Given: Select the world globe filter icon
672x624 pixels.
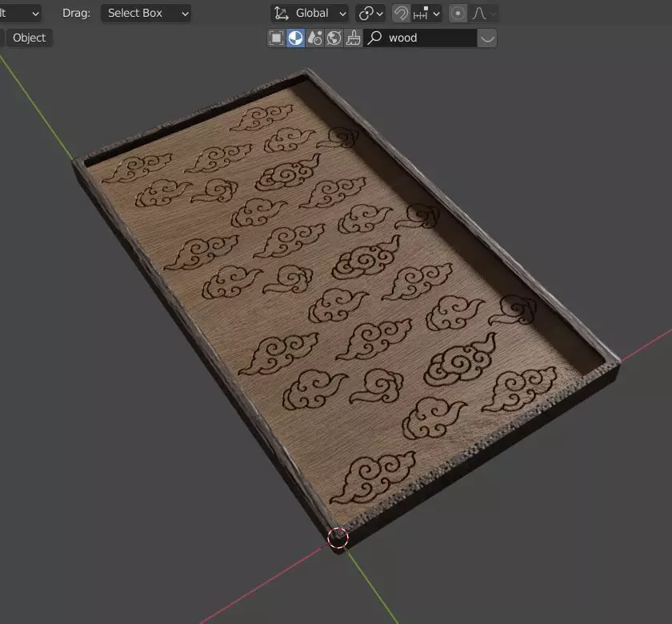Looking at the screenshot, I should [334, 38].
